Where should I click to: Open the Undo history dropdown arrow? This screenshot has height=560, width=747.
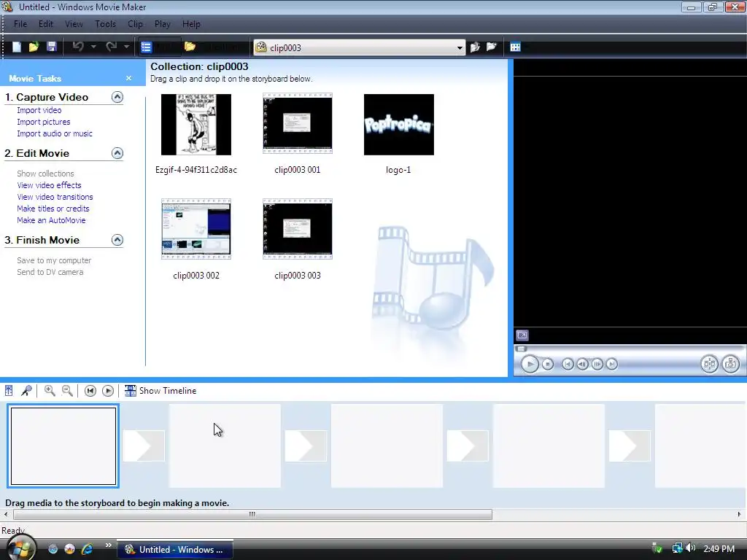pyautogui.click(x=93, y=47)
